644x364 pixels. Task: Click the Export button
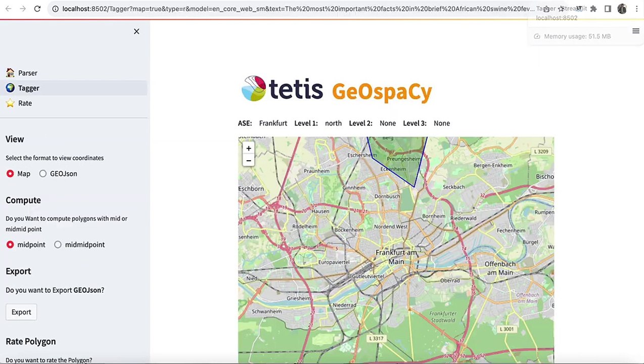coord(21,312)
